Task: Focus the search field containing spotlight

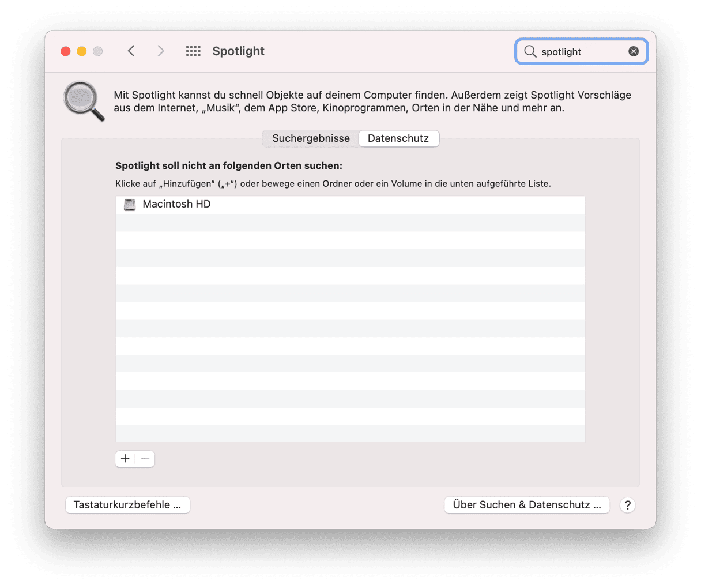Action: click(x=581, y=51)
